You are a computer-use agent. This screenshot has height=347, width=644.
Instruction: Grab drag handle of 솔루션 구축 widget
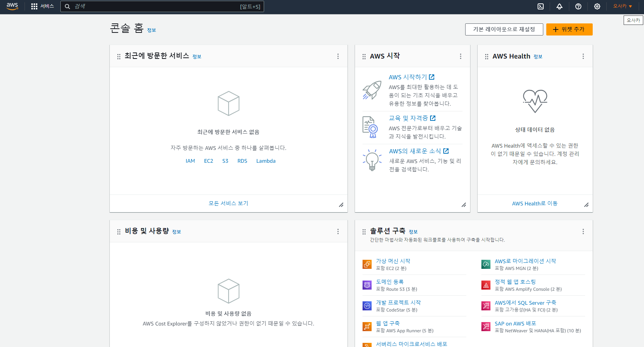(x=364, y=231)
